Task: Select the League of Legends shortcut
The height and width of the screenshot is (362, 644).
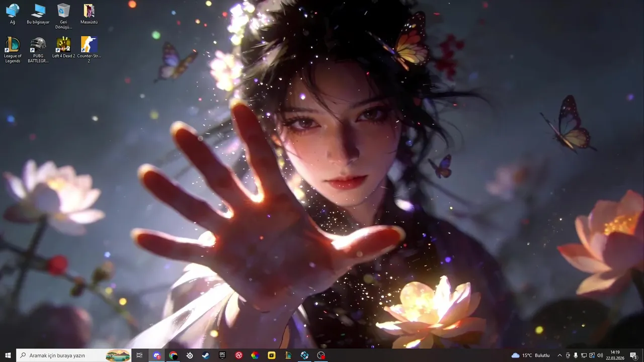Action: [x=13, y=50]
